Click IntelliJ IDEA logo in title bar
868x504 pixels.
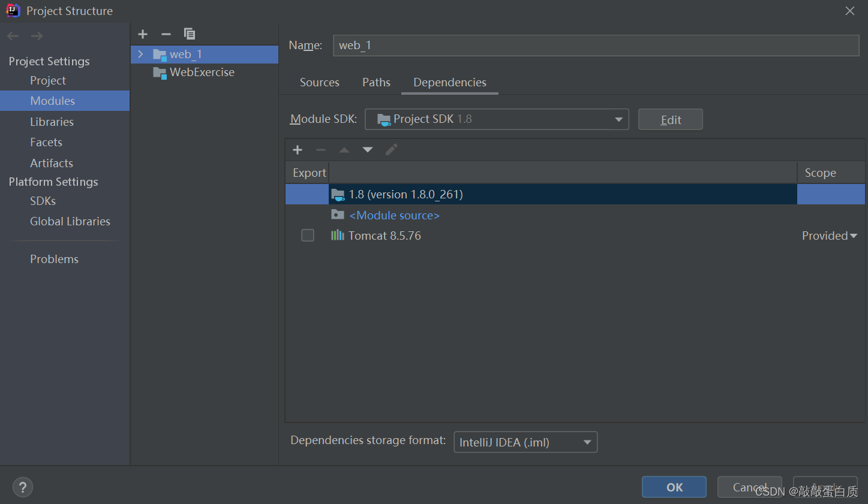[x=13, y=10]
